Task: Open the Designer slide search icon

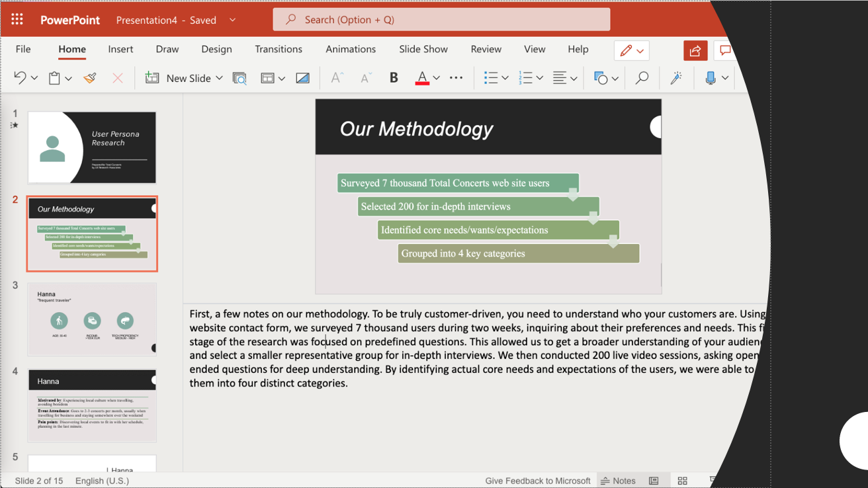Action: 239,78
